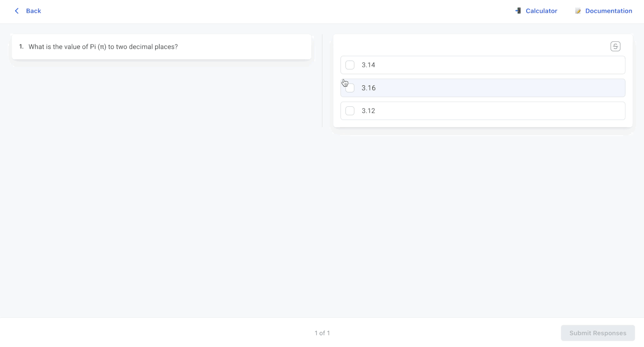Select the 3.12 checkbox

point(350,111)
